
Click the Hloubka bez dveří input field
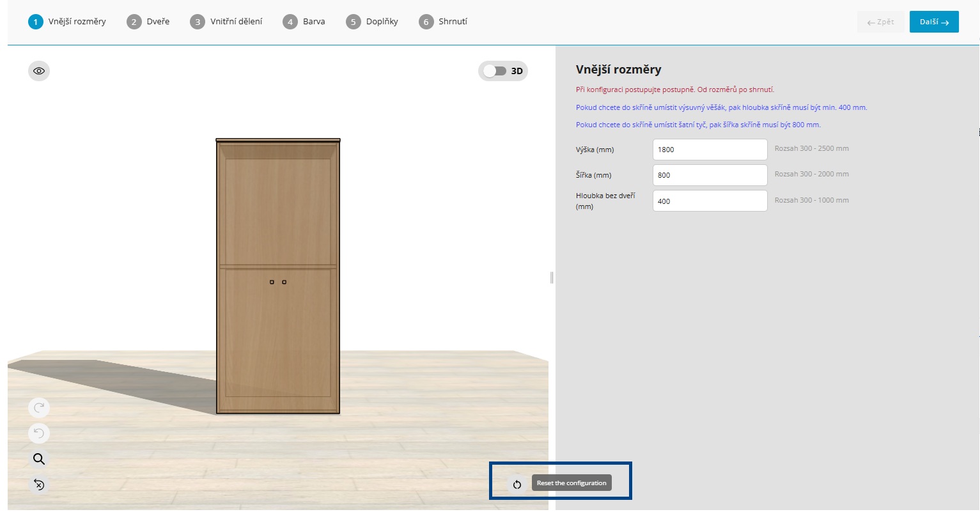pyautogui.click(x=710, y=201)
